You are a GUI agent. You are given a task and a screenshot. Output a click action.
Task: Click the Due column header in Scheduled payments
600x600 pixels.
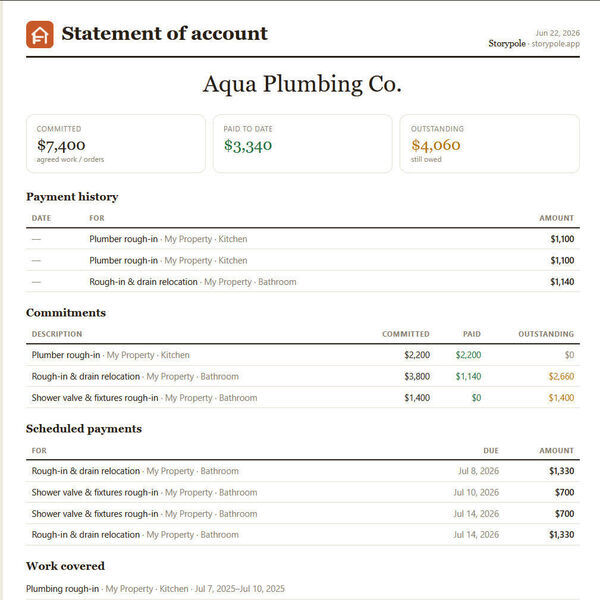[491, 451]
